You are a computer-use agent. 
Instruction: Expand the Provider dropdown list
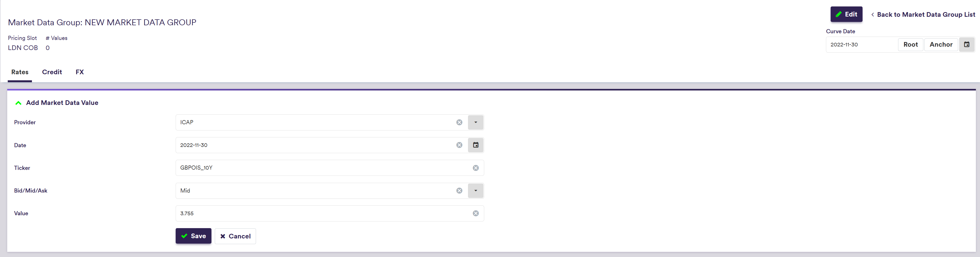click(x=475, y=122)
